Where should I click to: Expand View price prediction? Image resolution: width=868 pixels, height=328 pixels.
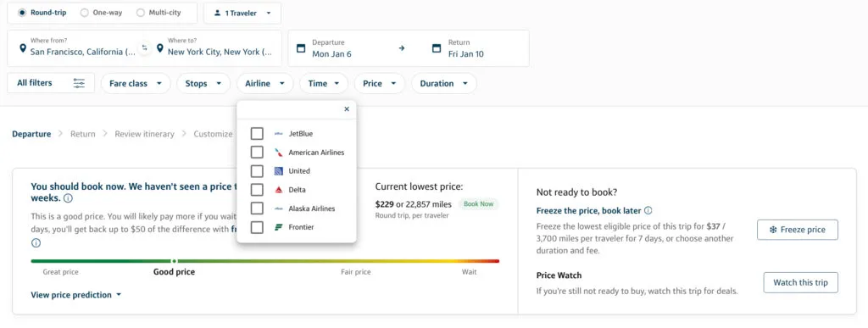pos(75,295)
